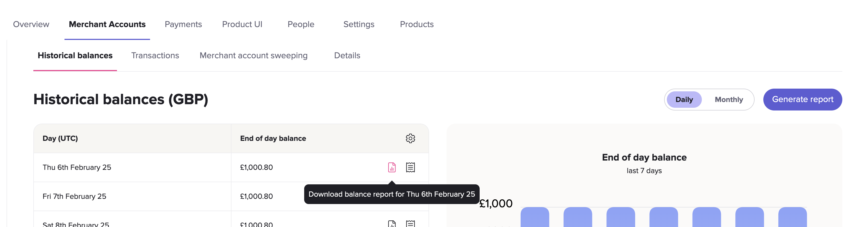Open the Product UI tab
The width and height of the screenshot is (868, 227).
[242, 24]
